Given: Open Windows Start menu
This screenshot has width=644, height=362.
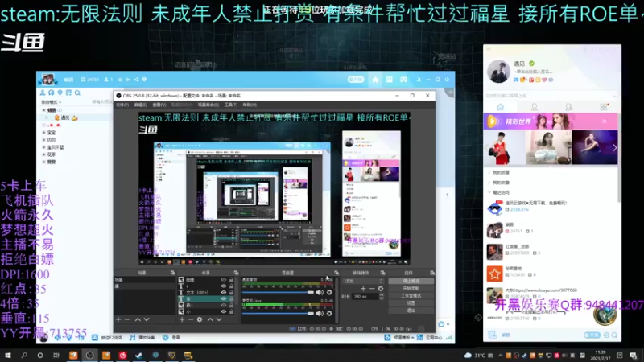Looking at the screenshot, I should pos(8,355).
